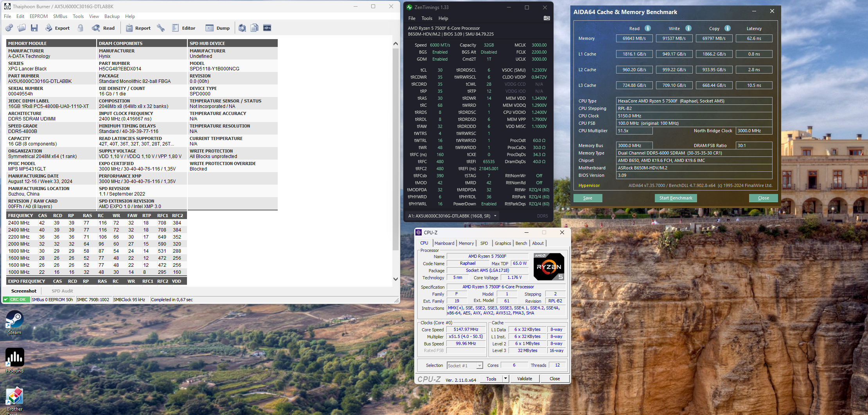
Task: Click the tCL value 30 in ZenTimings
Action: (x=440, y=70)
